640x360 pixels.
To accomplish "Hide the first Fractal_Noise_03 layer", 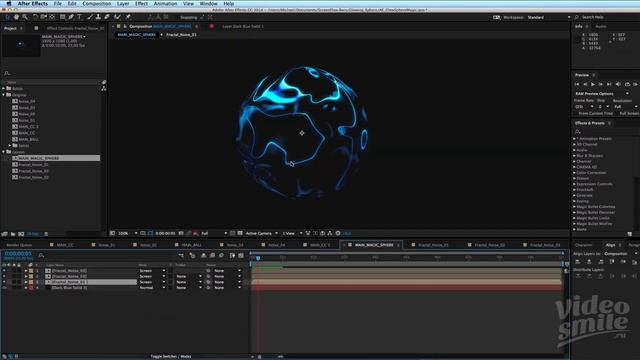I will pos(4,271).
